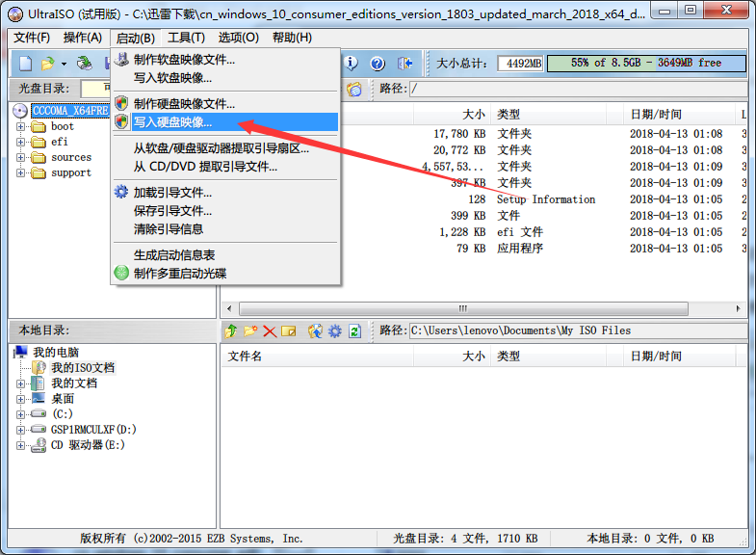Open the 选项(O) menu
Screen dimensions: 756x555
pyautogui.click(x=238, y=38)
